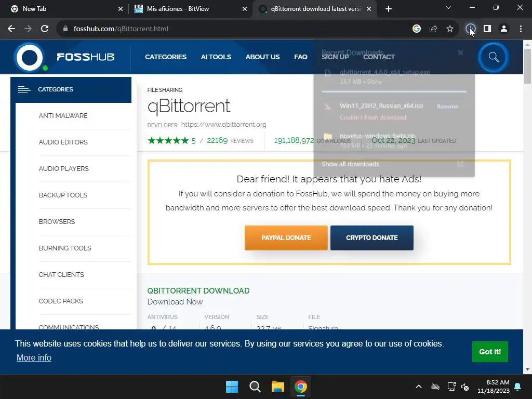532x399 pixels.
Task: Click the browser forward arrow
Action: pyautogui.click(x=28, y=29)
